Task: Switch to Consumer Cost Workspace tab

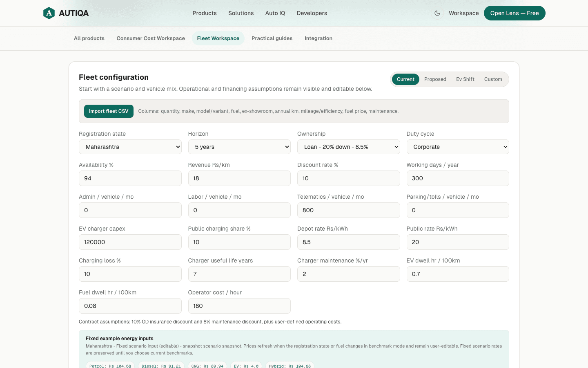Action: click(x=151, y=38)
